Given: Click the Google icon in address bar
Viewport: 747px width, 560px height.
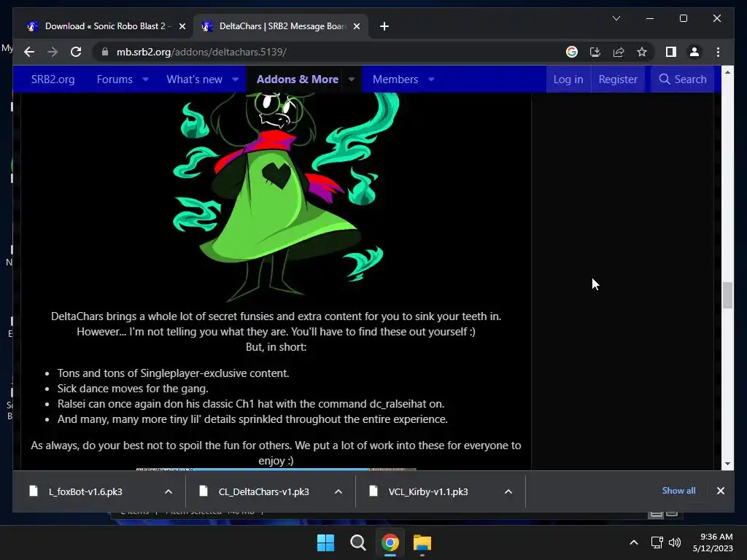Looking at the screenshot, I should point(572,52).
